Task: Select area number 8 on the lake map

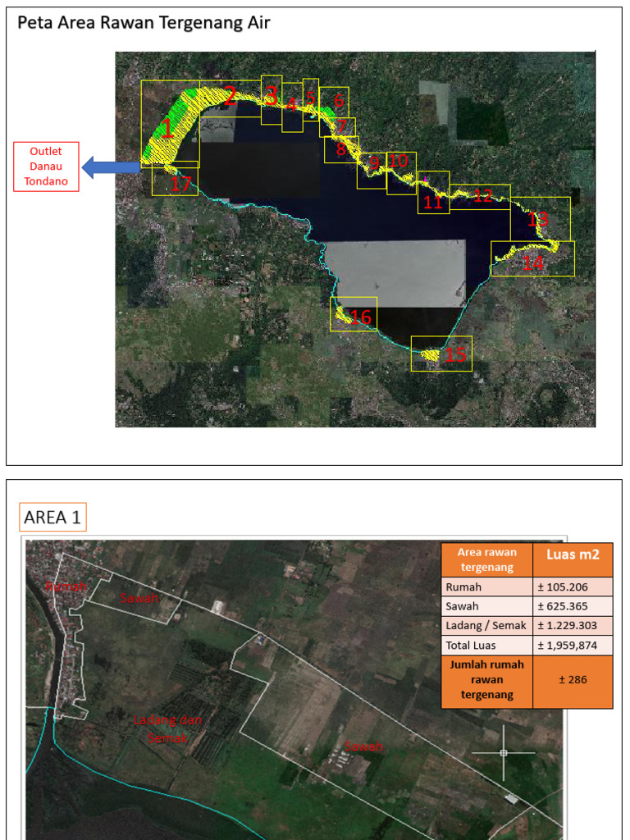Action: (x=340, y=149)
